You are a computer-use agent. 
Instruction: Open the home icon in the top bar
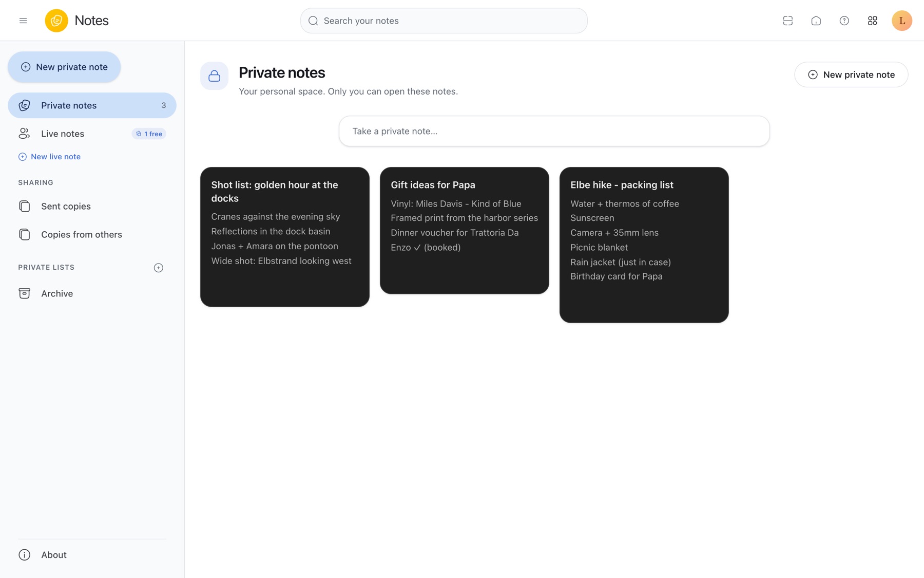pos(816,21)
